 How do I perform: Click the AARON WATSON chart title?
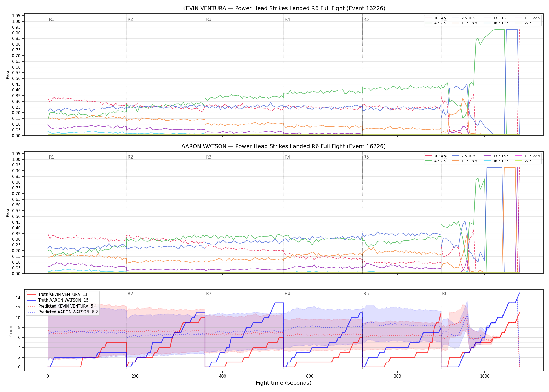(284, 146)
